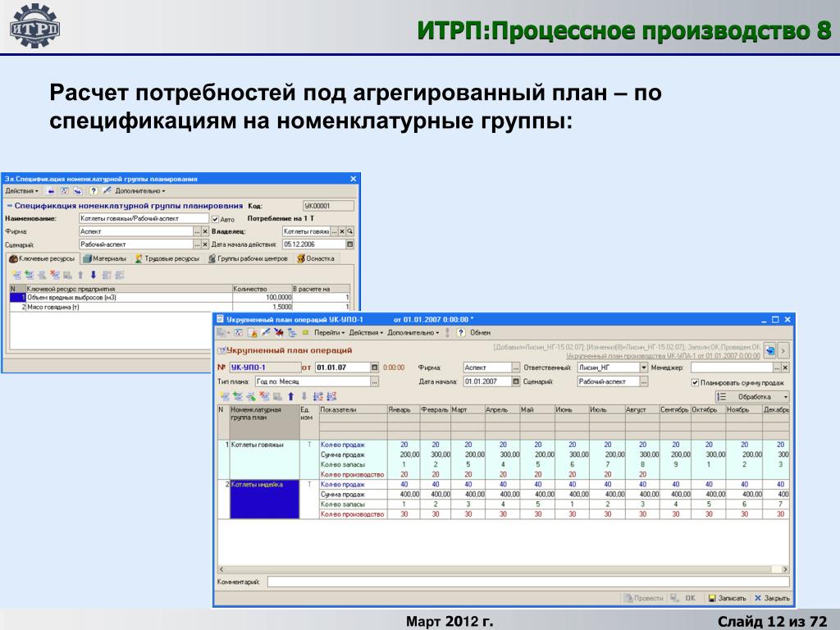
Task: Click the structure tree icon in the plan toolbar
Action: point(292,333)
